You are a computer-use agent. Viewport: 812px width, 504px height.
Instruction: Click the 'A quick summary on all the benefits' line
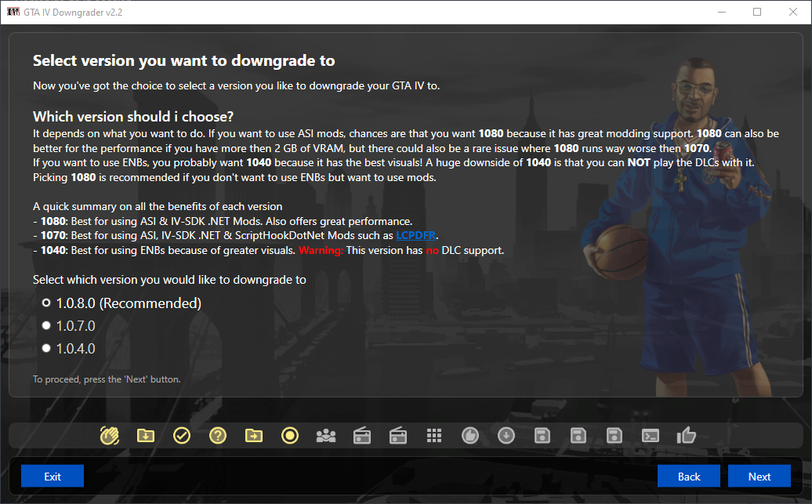click(158, 207)
